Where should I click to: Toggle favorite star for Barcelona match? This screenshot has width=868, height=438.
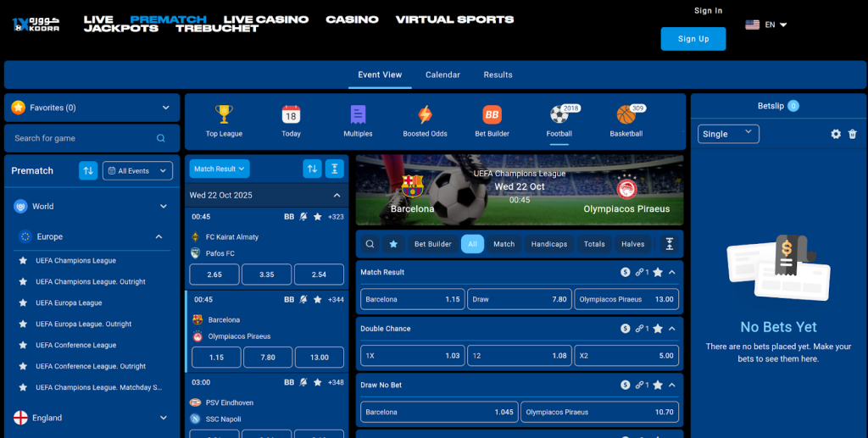pyautogui.click(x=318, y=299)
